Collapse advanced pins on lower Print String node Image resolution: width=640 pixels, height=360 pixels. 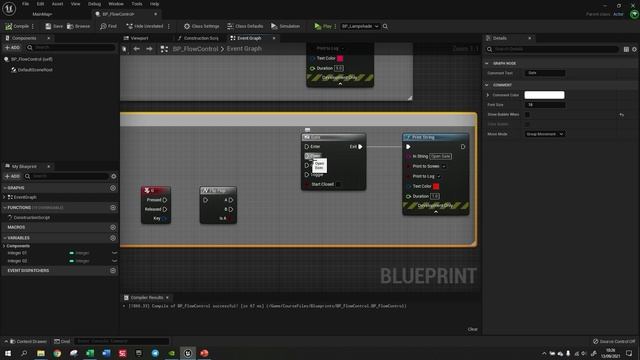pos(436,212)
